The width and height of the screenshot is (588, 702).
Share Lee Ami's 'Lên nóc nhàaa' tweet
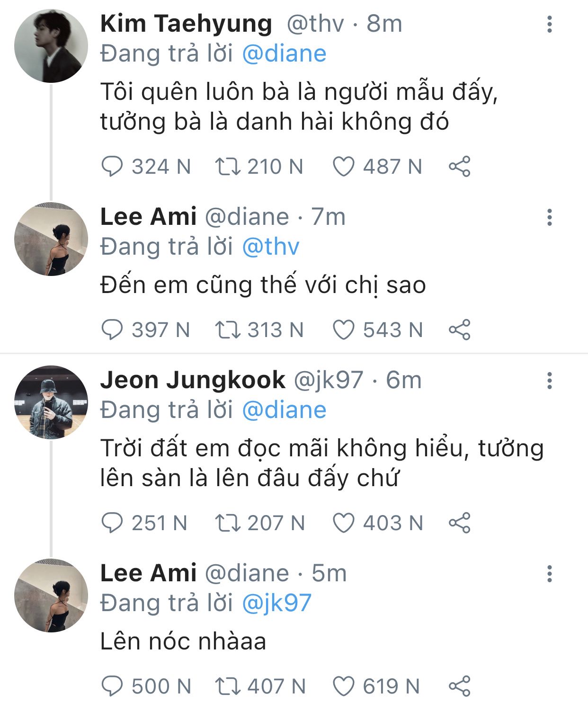click(x=459, y=686)
